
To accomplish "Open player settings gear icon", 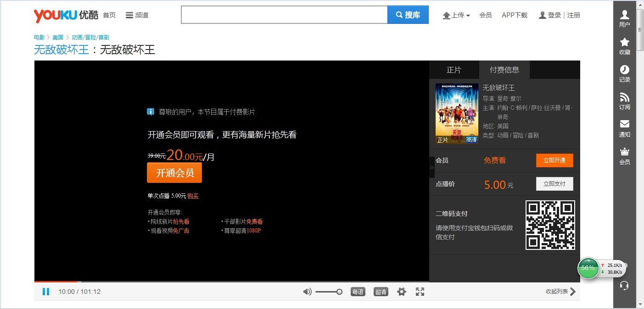I will pyautogui.click(x=402, y=292).
